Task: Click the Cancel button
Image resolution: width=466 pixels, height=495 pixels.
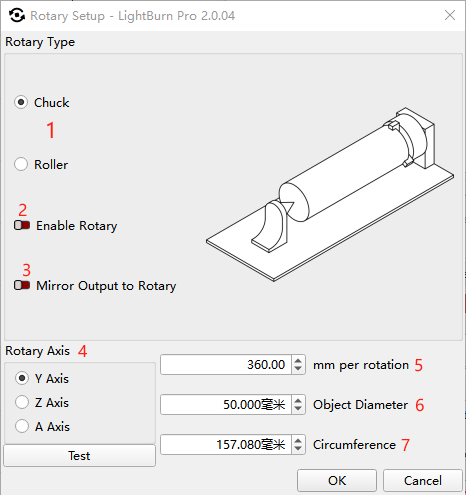Action: pos(423,481)
